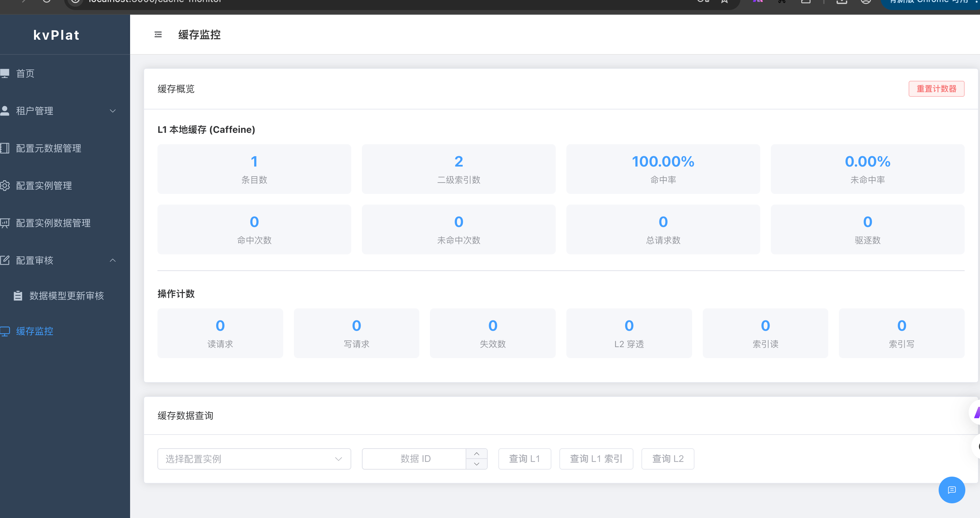Click the 写请求 counter card

pyautogui.click(x=356, y=333)
